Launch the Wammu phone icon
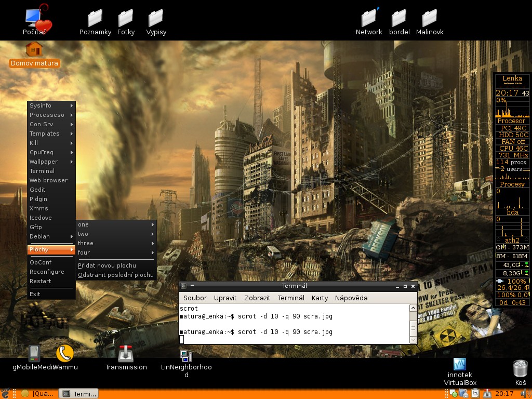Screen dimensions: 532x399 65,357
